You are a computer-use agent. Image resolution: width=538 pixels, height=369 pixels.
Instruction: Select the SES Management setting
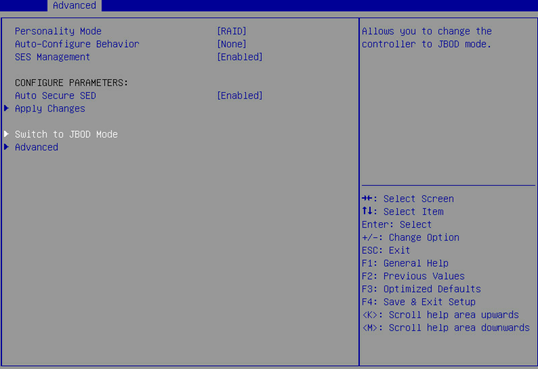coord(52,57)
